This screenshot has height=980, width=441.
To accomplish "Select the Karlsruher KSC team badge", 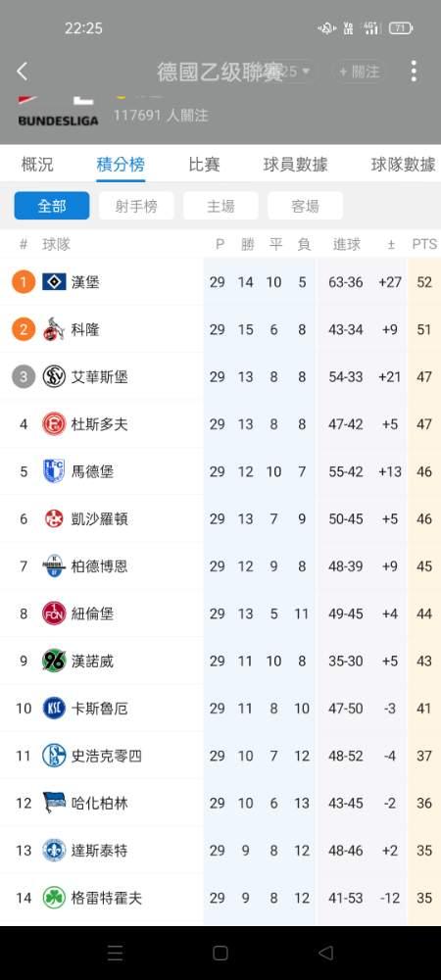I will pyautogui.click(x=54, y=709).
